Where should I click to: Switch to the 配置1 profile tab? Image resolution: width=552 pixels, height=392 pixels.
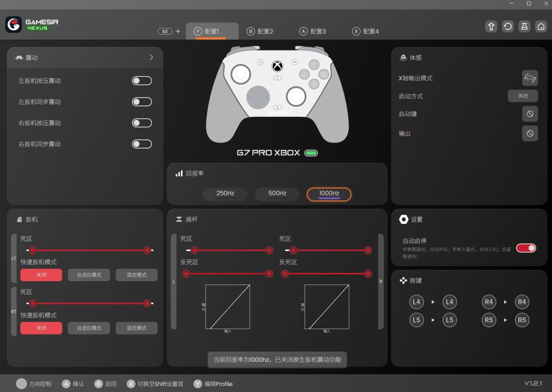[212, 31]
